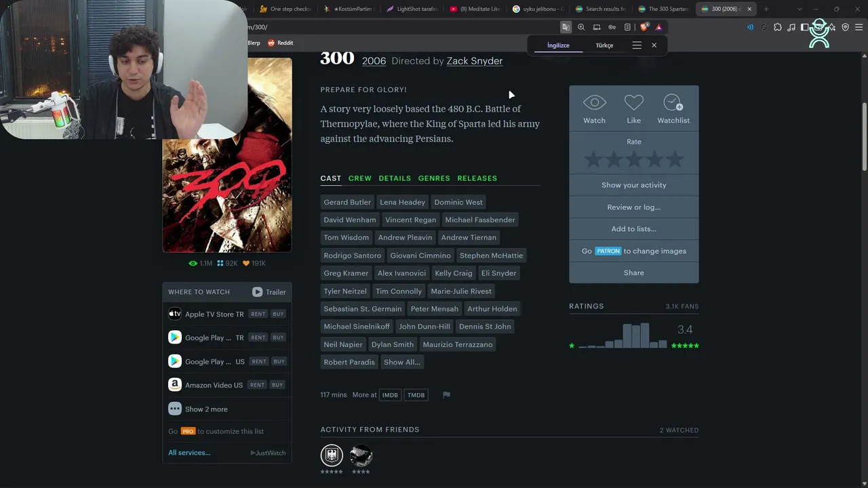Click the report flag icon
Viewport: 868px width, 488px height.
click(446, 395)
